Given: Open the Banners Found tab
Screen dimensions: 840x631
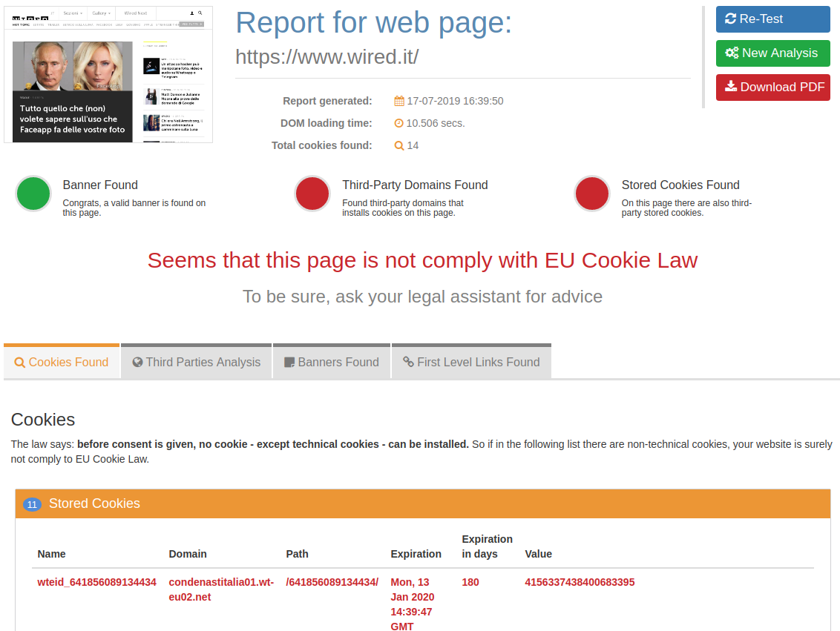Looking at the screenshot, I should pyautogui.click(x=332, y=363).
